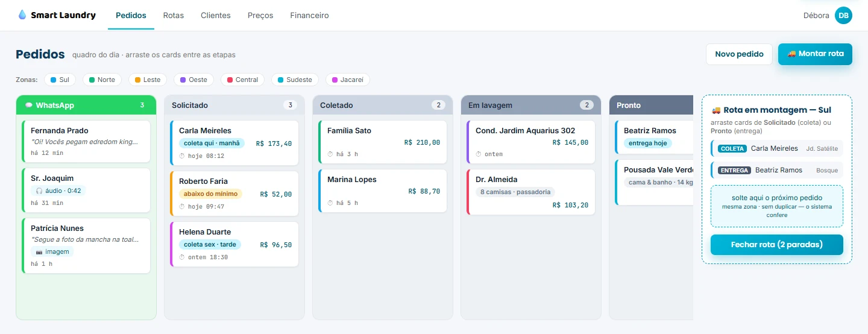Click the 8 camisas · passadoria tag
This screenshot has width=868, height=334.
(515, 192)
